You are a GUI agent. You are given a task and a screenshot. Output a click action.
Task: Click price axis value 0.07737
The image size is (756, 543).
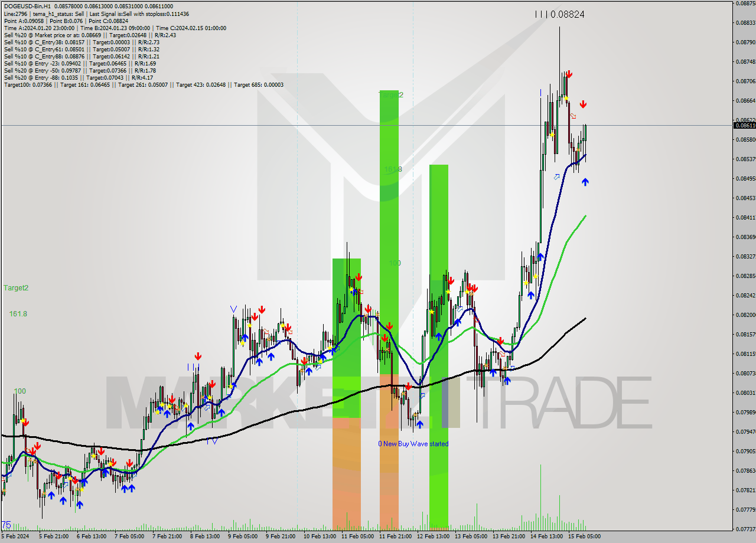745,529
